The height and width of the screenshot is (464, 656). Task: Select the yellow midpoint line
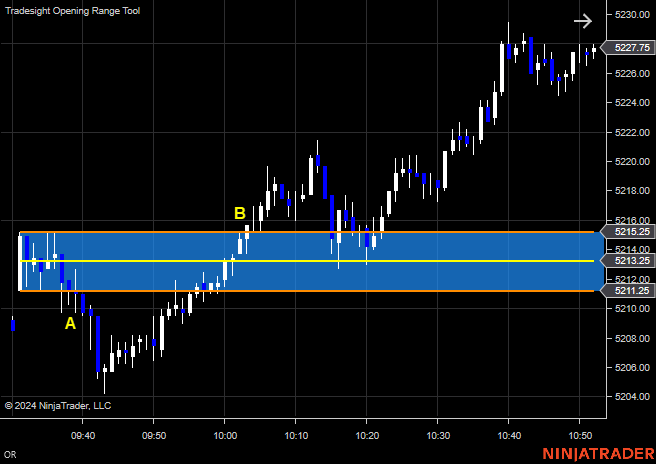(307, 261)
